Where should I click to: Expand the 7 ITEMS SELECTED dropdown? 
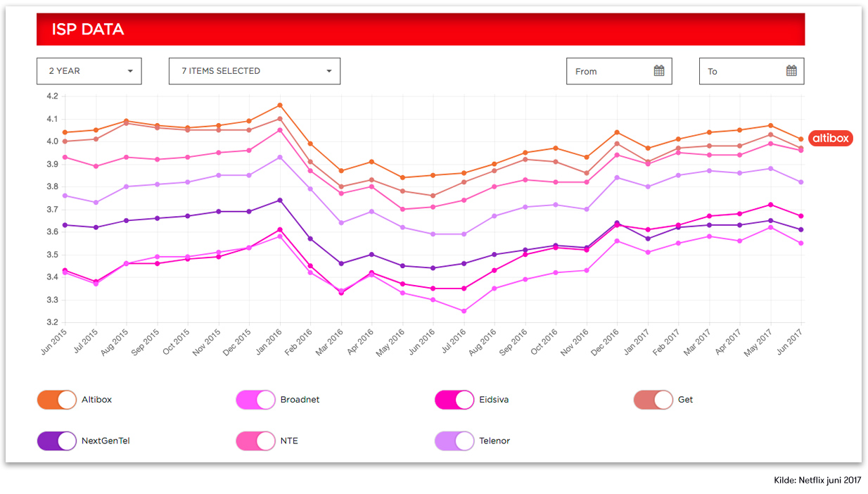[x=255, y=71]
